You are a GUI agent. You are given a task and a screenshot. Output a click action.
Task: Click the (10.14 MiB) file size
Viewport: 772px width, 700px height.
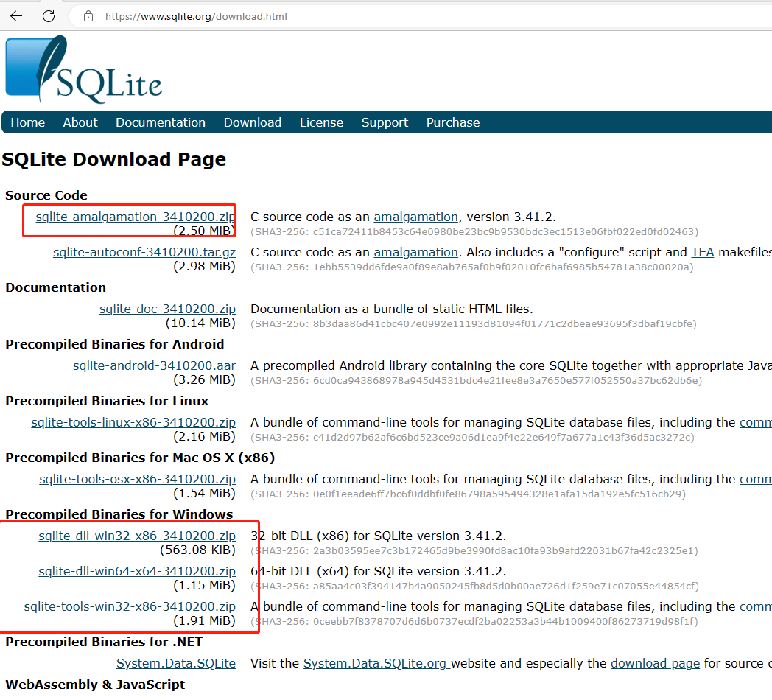[x=200, y=323]
